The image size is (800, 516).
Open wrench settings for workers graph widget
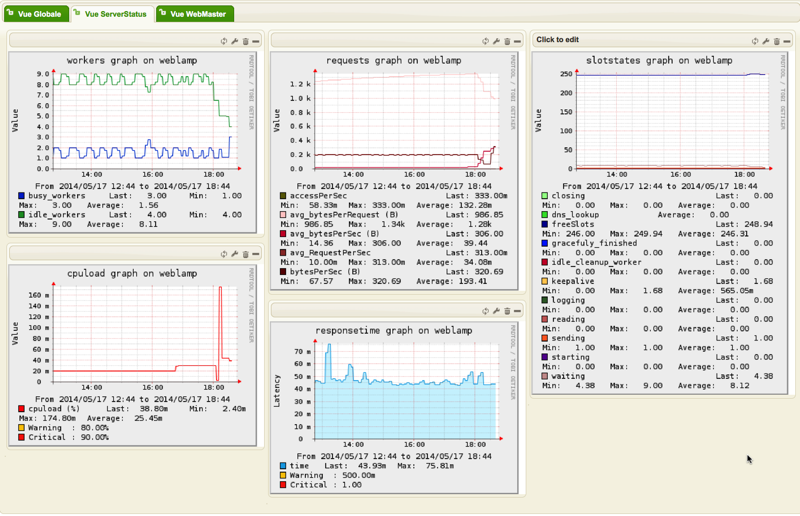[x=234, y=41]
